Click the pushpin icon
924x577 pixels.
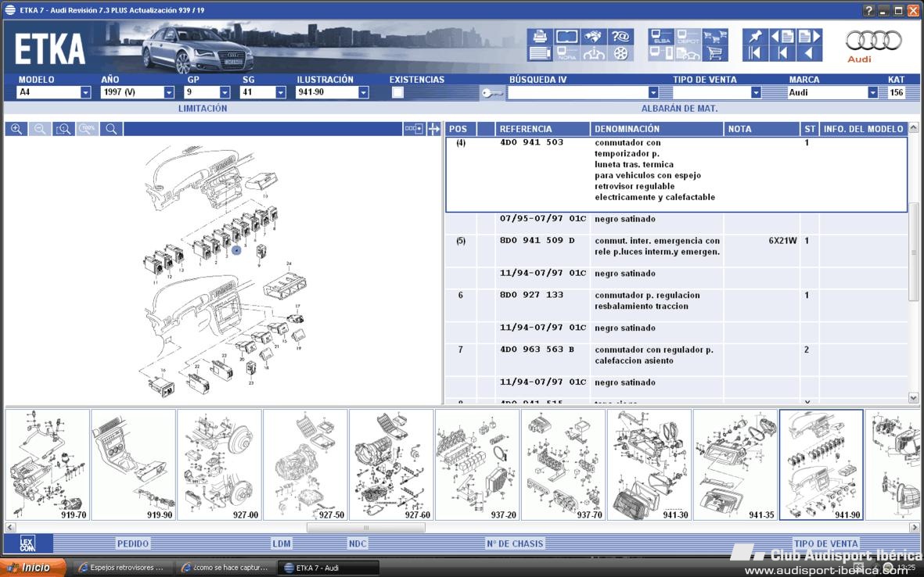[x=755, y=37]
